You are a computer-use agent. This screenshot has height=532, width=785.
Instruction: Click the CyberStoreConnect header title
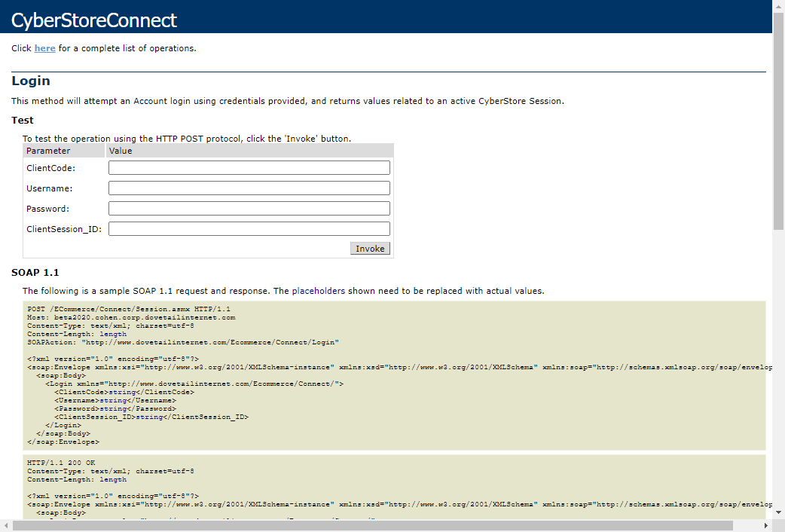(x=94, y=20)
